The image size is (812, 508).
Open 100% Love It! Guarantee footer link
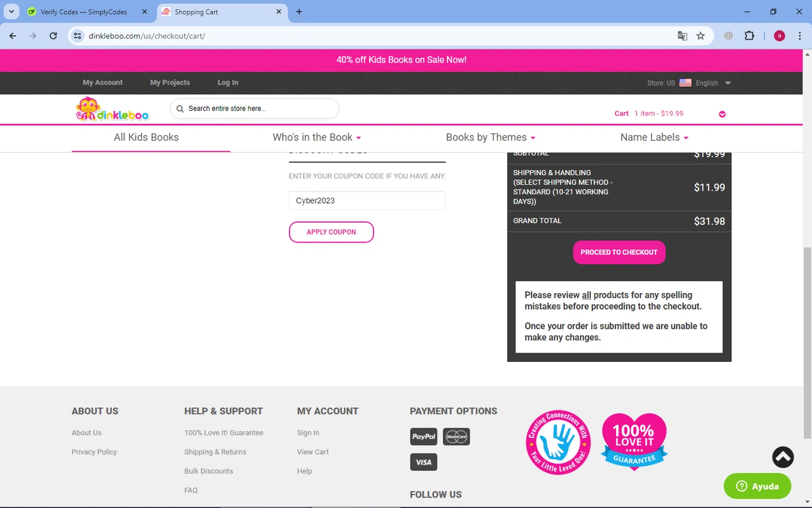(x=224, y=433)
